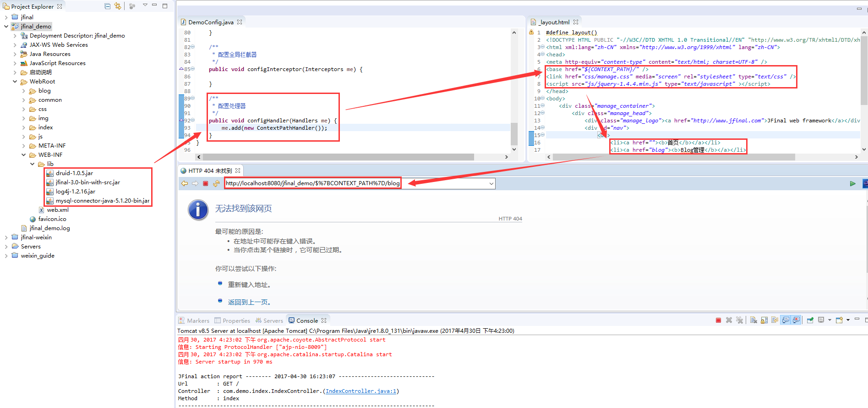Collapse the jfinal_demo project node
Image resolution: width=868 pixels, height=408 pixels.
click(x=6, y=27)
